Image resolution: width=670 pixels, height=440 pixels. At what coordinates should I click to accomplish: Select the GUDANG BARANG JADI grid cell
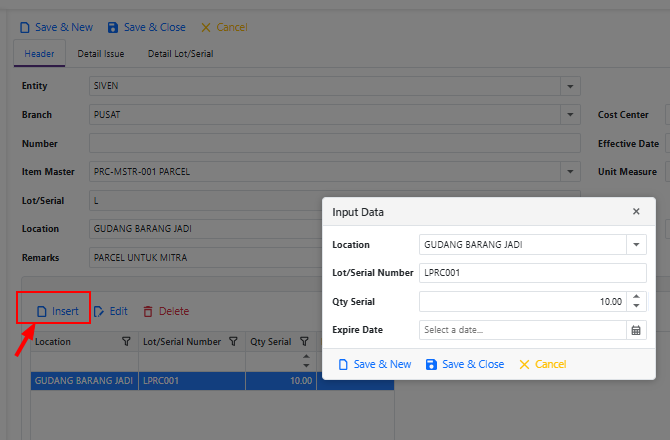84,381
